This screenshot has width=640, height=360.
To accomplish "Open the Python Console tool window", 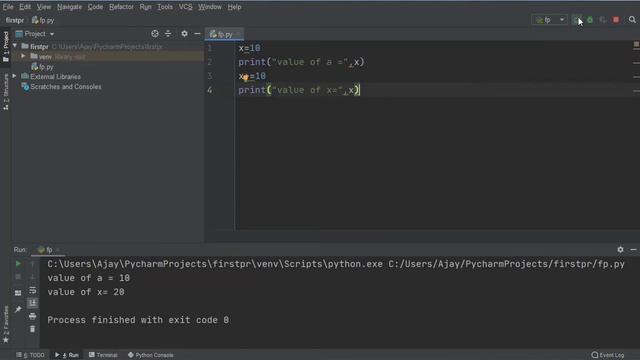I will click(151, 355).
